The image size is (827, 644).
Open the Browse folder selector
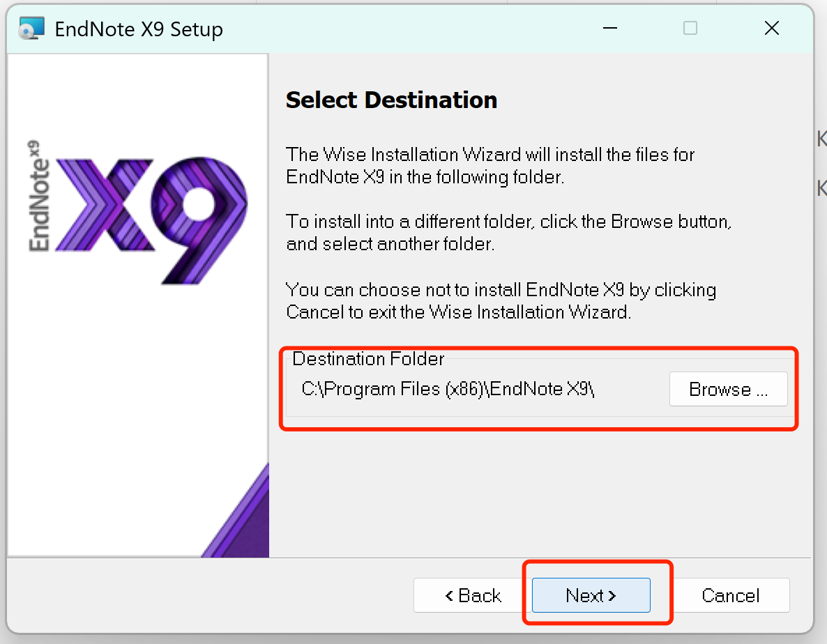point(728,388)
